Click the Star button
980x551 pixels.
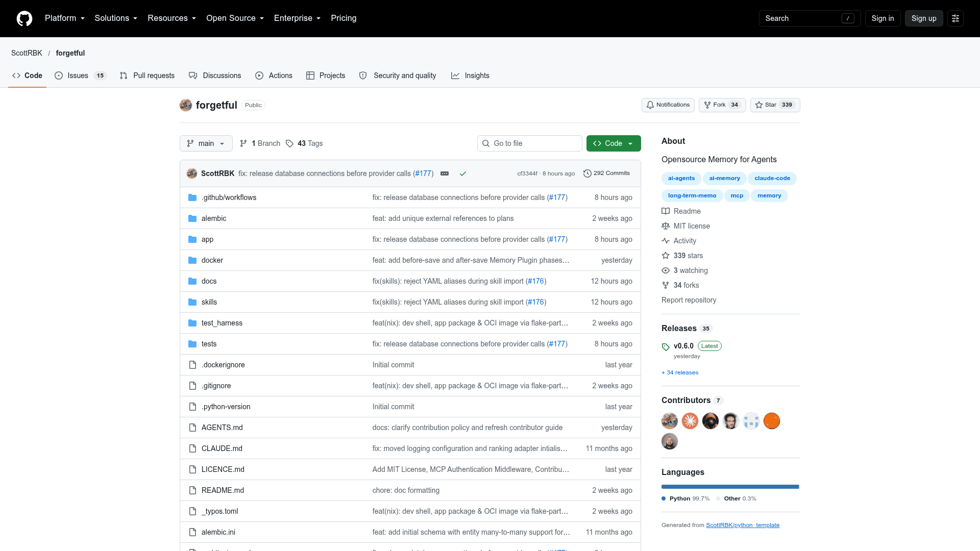pos(775,105)
